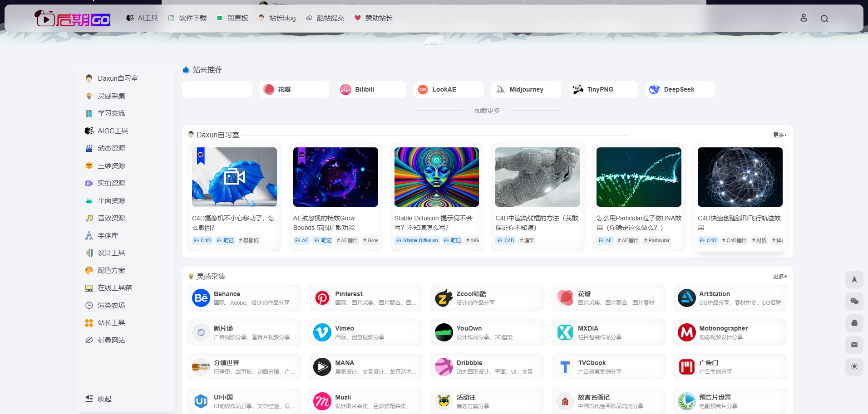Open the Behance card link
Screen dimensions: 868x414
click(x=244, y=298)
